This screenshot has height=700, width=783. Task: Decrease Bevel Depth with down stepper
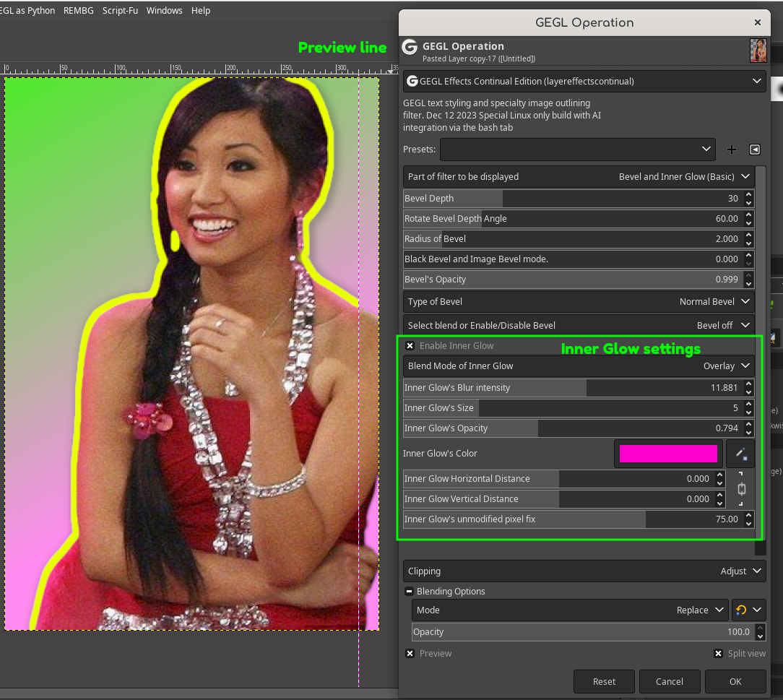coord(748,203)
